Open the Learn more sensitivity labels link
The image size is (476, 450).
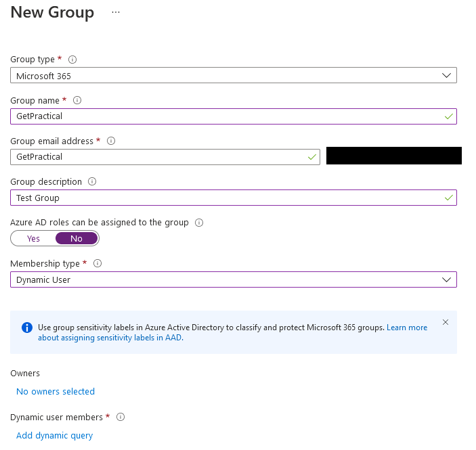(x=407, y=328)
